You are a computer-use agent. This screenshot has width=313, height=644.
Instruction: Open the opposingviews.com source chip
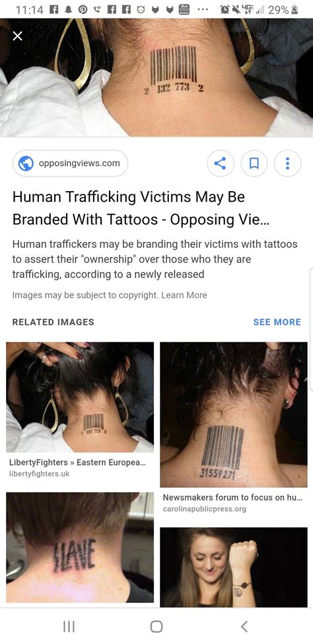coord(70,163)
